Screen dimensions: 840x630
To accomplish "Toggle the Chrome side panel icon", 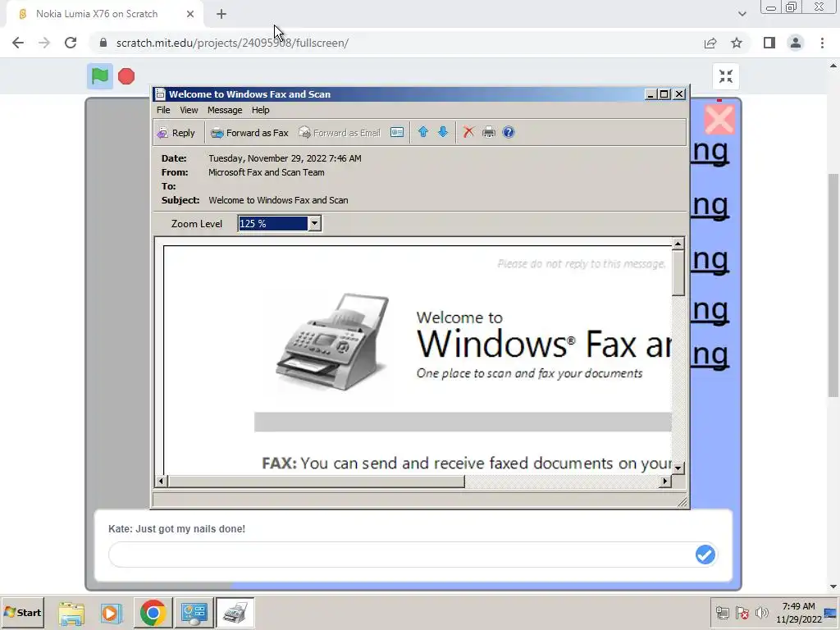I will (x=769, y=43).
